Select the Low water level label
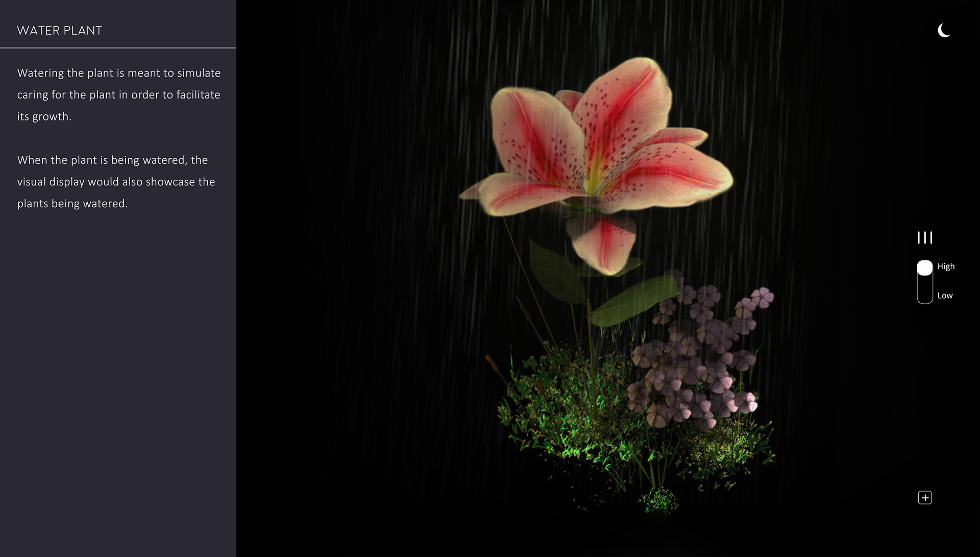The height and width of the screenshot is (557, 980). pyautogui.click(x=945, y=296)
